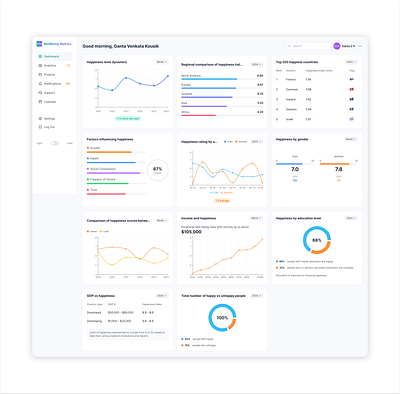Click Denmark's flag icon
The width and height of the screenshot is (400, 395).
pyautogui.click(x=352, y=89)
